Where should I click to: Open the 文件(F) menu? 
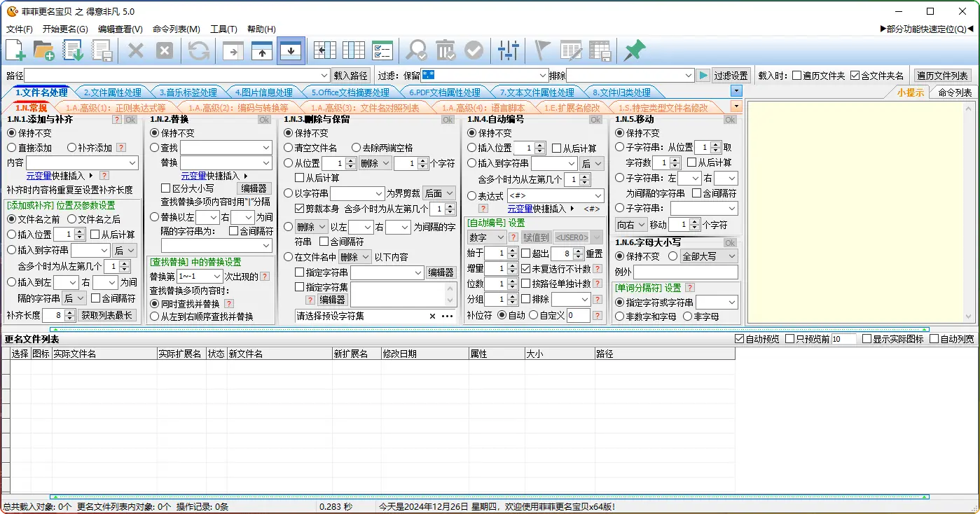(x=20, y=29)
